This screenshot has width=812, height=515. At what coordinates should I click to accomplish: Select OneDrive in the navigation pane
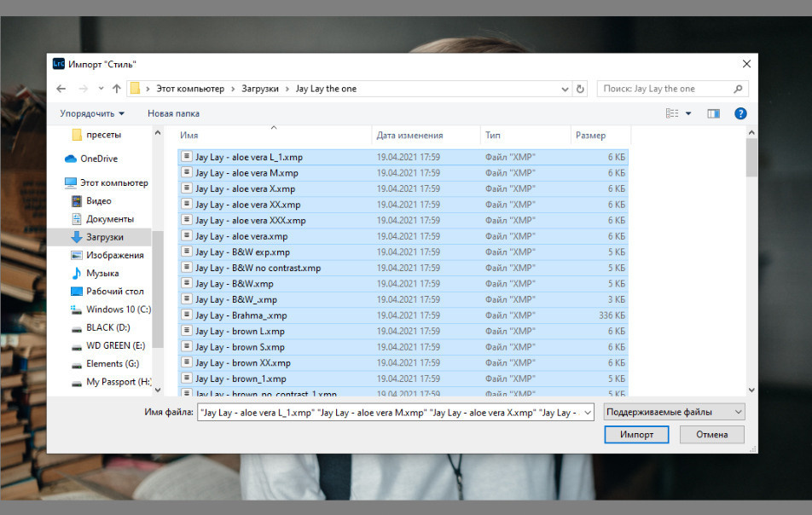[98, 159]
